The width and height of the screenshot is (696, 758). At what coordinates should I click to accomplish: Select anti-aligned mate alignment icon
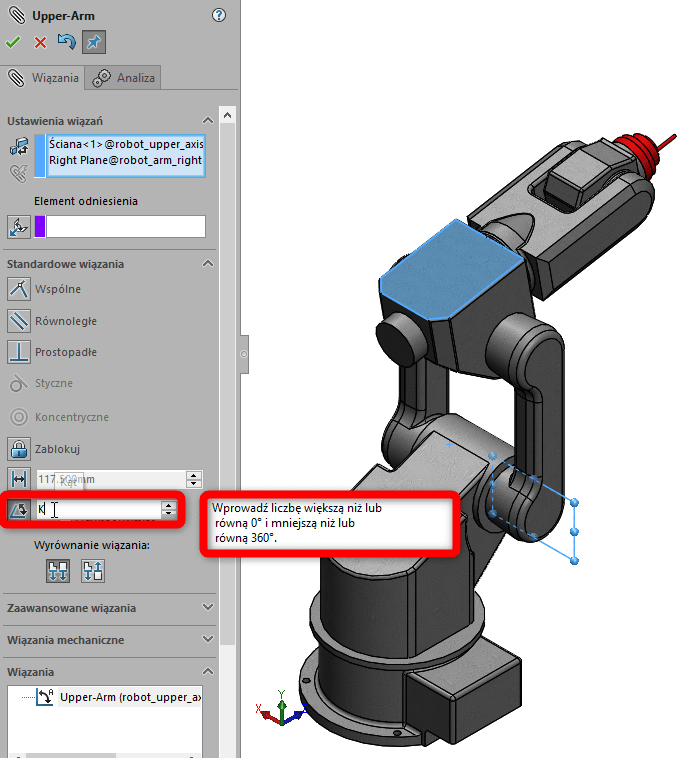(x=93, y=571)
